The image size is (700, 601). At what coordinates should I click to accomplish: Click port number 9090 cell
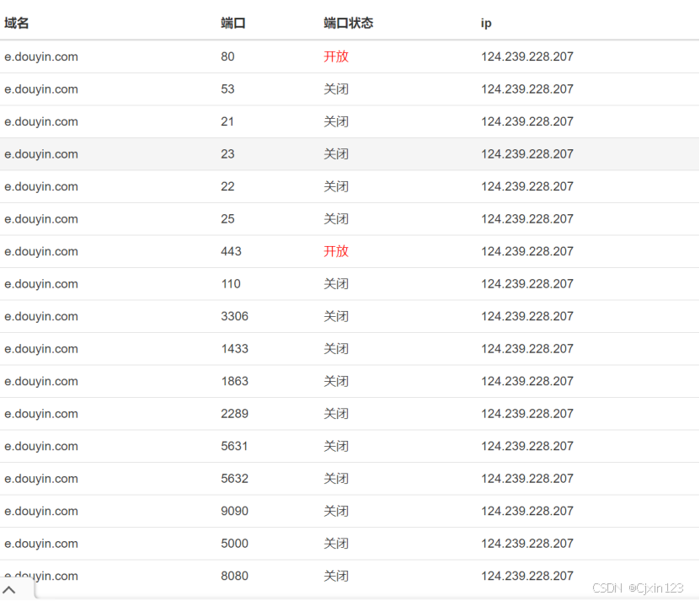(234, 511)
